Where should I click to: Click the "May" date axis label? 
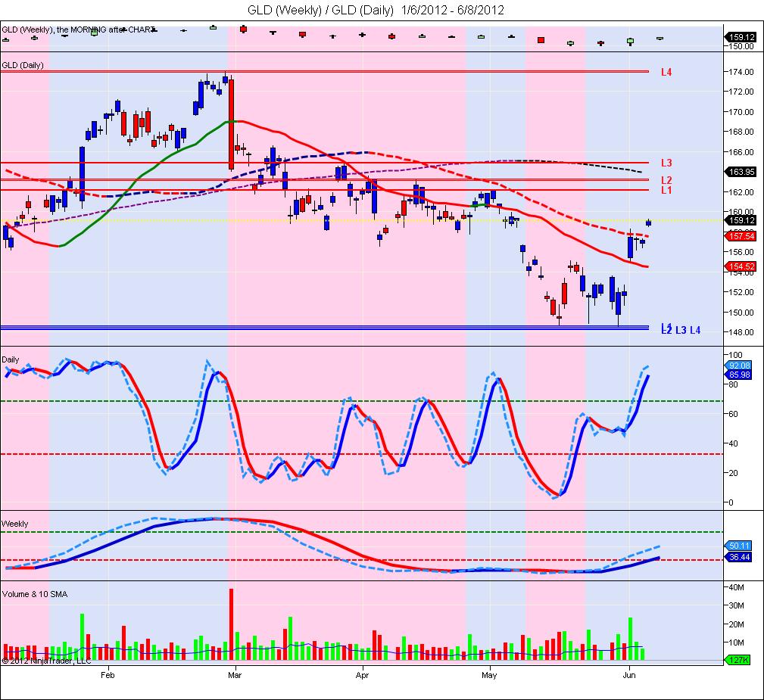489,675
